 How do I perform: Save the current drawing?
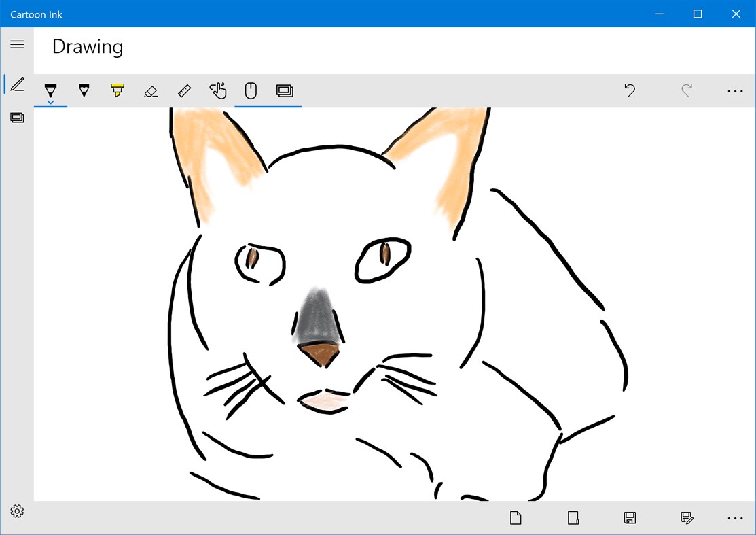click(629, 517)
